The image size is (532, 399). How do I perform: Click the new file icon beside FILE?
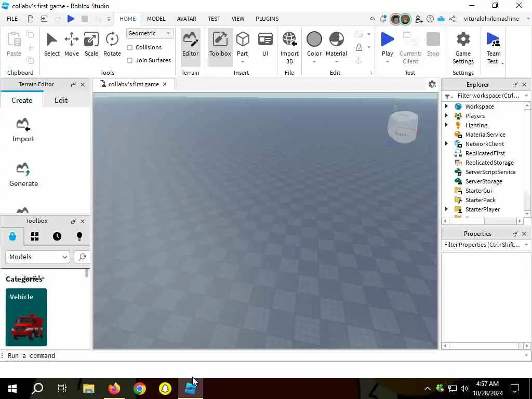tap(31, 19)
